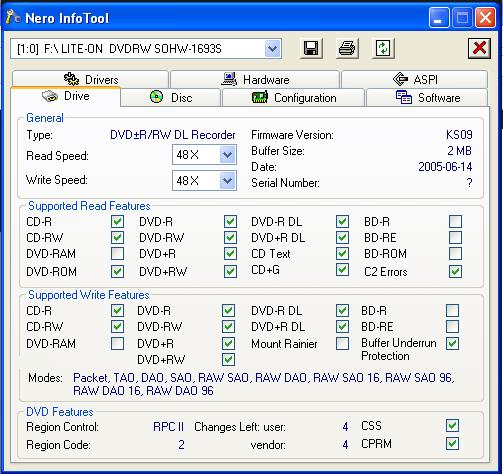Switch to the Hardware tab

coord(255,79)
